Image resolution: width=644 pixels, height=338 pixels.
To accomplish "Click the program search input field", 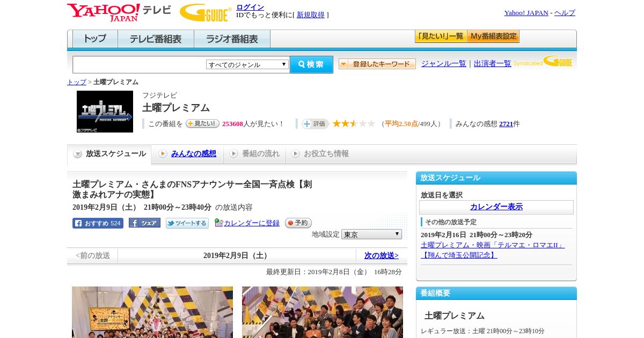I will 139,64.
